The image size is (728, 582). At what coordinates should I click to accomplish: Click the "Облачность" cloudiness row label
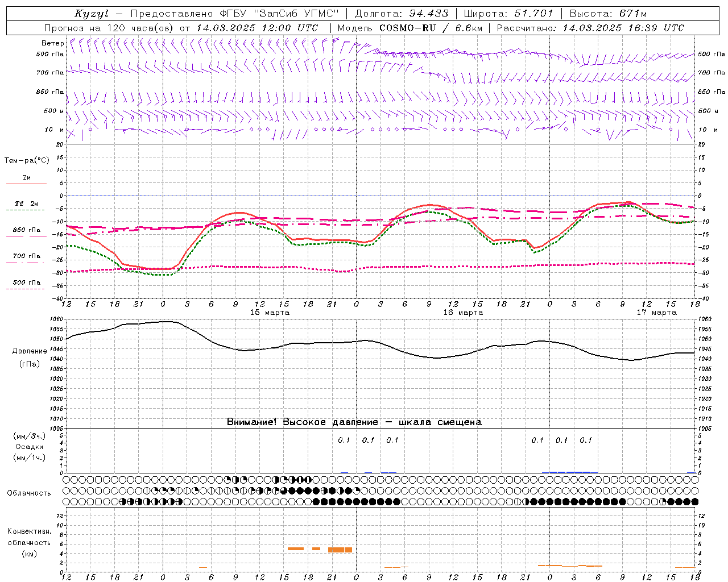29,493
